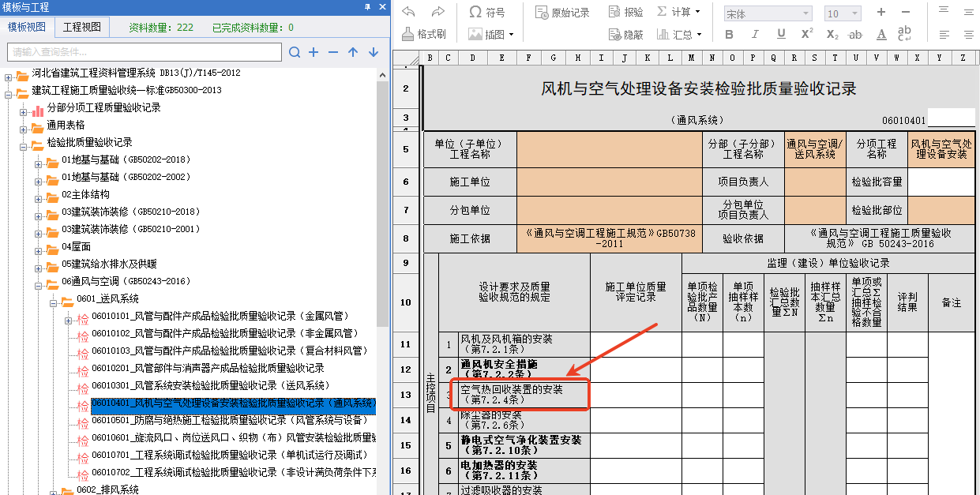The width and height of the screenshot is (980, 495).
Task: Toggle subscript X₂ formatting
Action: pos(832,35)
